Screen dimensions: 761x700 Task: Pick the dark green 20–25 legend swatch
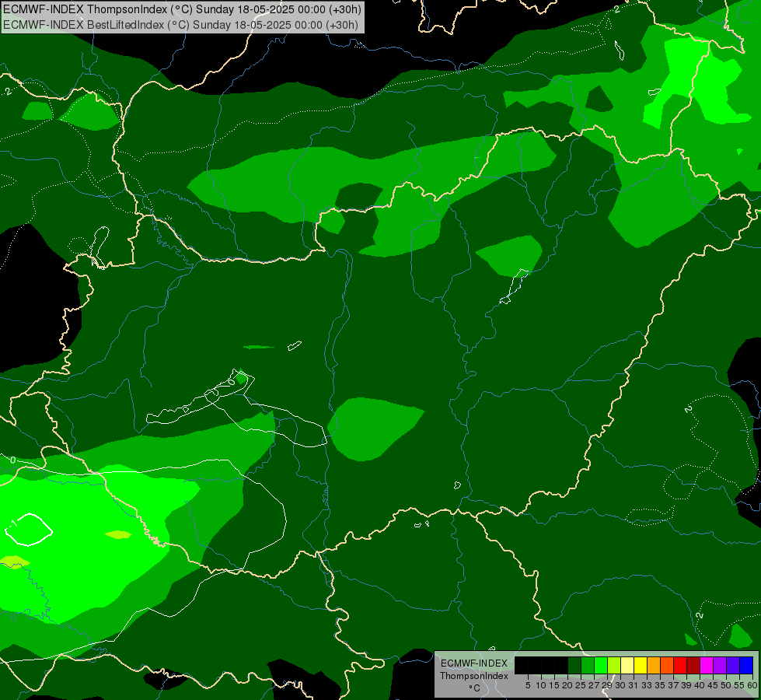tap(574, 665)
